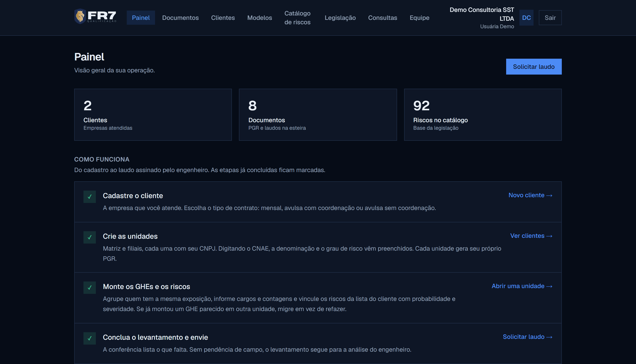636x364 pixels.
Task: Navigate to Legislação
Action: click(x=340, y=18)
